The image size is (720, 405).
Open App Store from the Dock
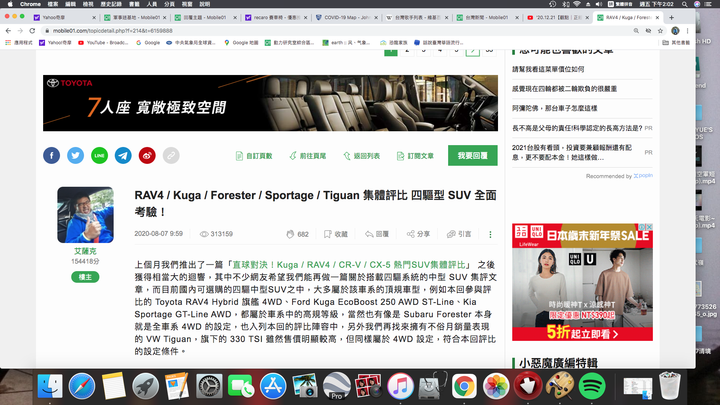click(273, 386)
